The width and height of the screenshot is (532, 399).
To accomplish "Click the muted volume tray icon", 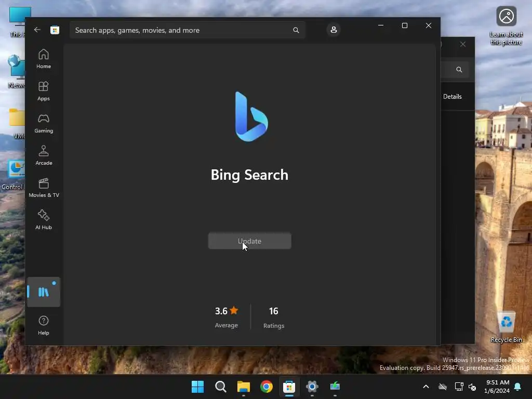I will [472, 387].
